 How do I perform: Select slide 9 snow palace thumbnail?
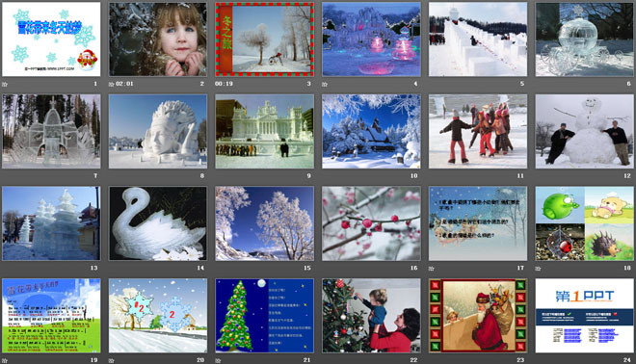264,131
